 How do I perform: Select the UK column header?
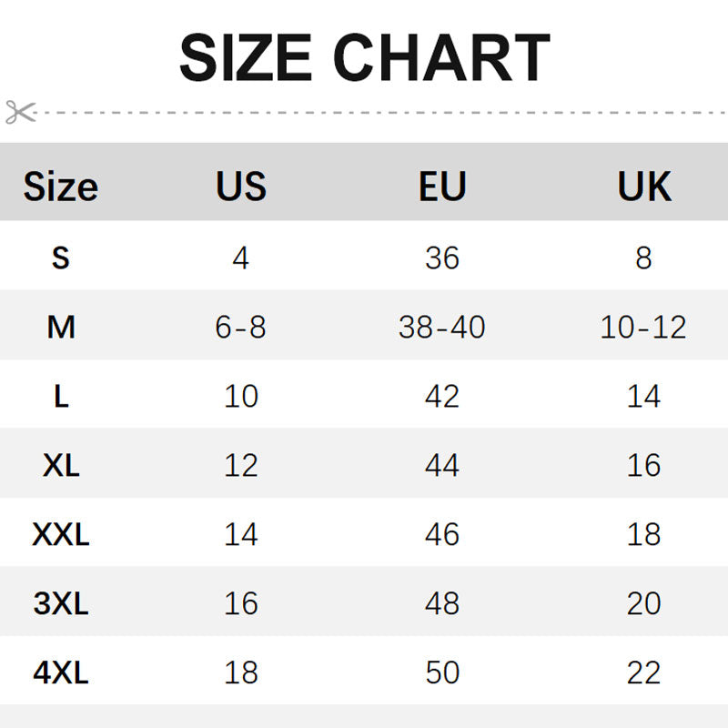point(643,187)
